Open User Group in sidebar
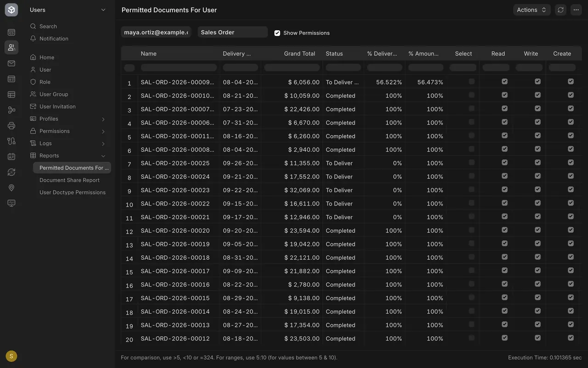Viewport: 588px width, 368px height. [x=68, y=94]
